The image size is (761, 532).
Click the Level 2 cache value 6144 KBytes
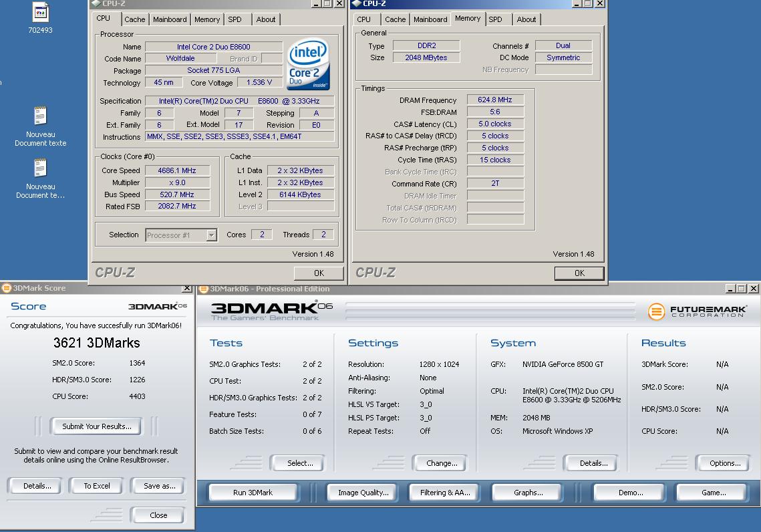click(x=300, y=194)
